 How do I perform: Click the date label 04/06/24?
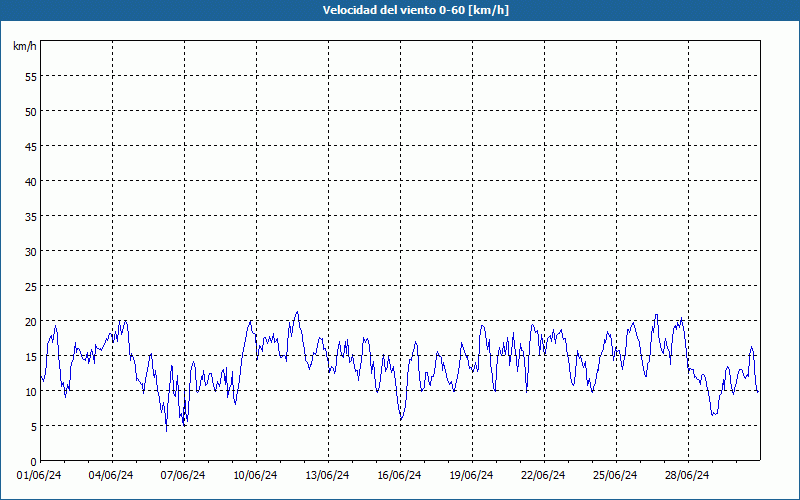(x=111, y=475)
